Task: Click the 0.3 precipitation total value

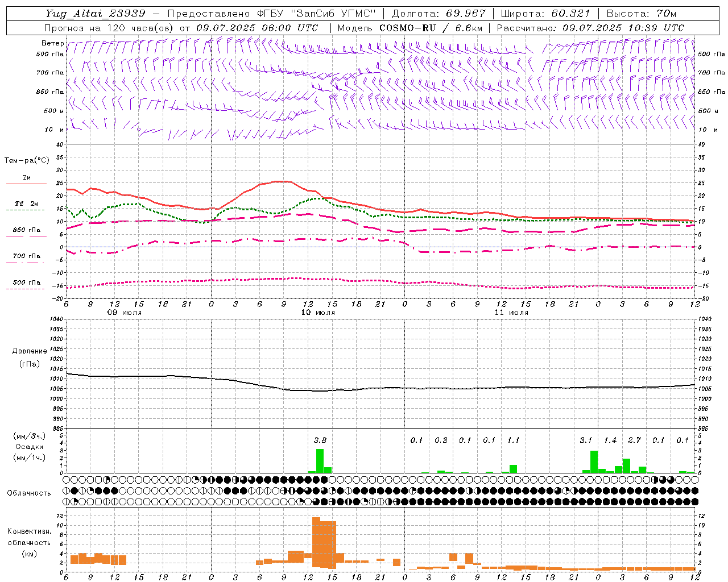Action: tap(441, 440)
